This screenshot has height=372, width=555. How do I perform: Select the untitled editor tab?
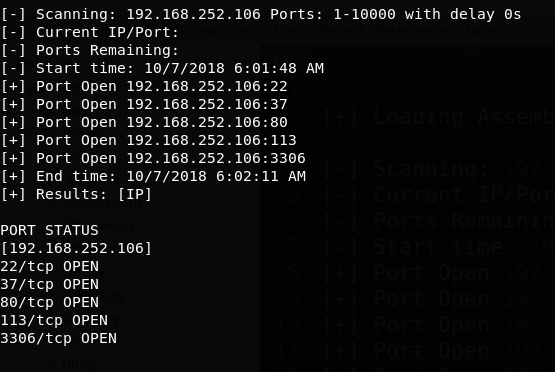click(346, 63)
